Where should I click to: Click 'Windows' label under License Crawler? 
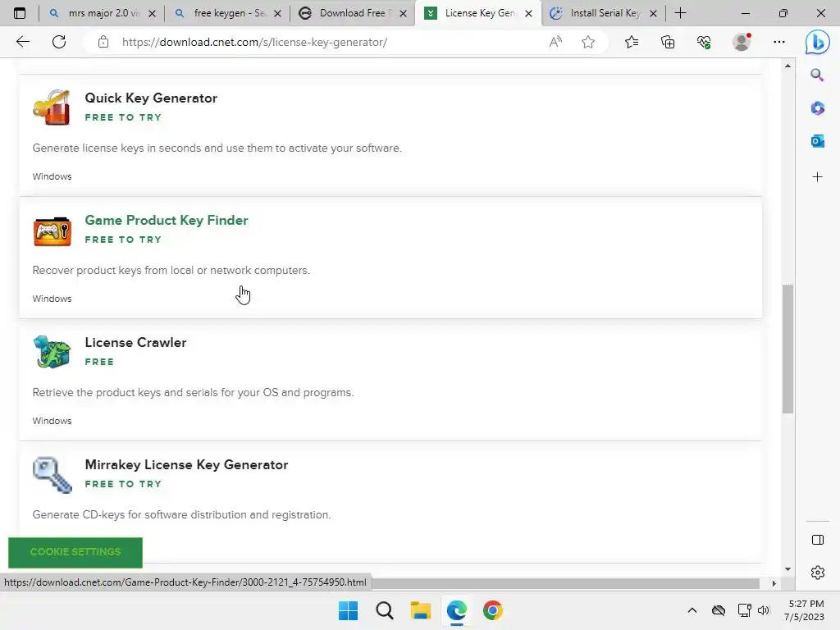52,421
